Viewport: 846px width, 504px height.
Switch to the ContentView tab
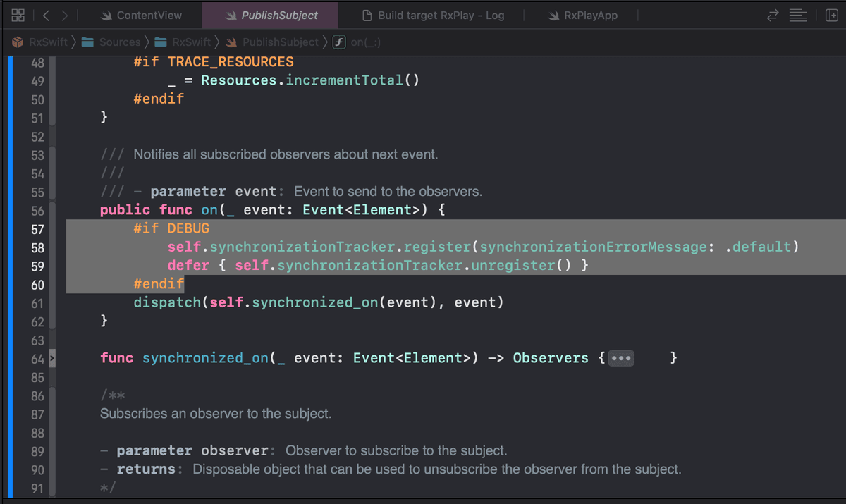141,15
